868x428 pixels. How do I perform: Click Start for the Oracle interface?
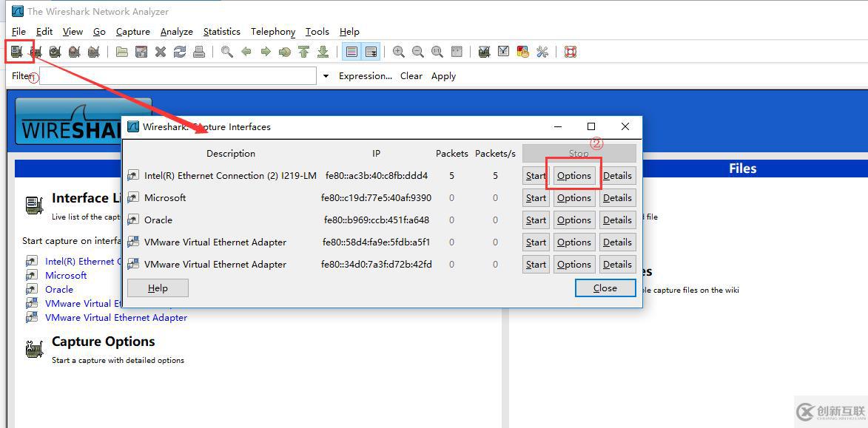(x=536, y=220)
